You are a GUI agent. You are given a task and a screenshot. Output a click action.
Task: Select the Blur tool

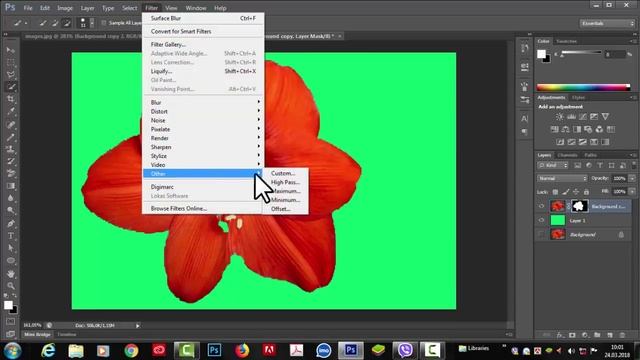(x=11, y=198)
